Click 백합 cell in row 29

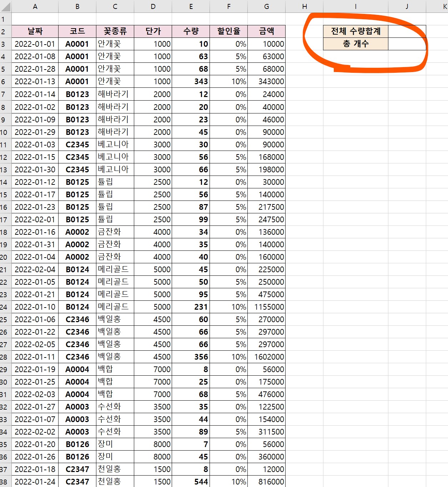pyautogui.click(x=115, y=369)
